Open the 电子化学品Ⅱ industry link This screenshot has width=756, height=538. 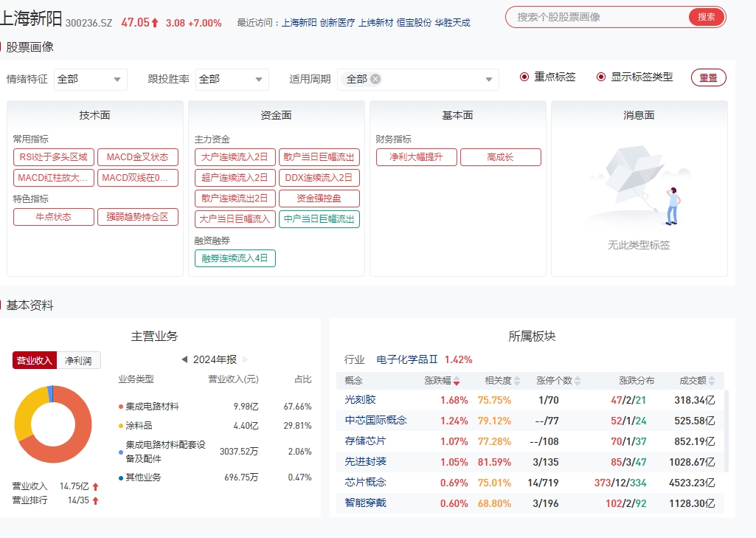coord(407,360)
